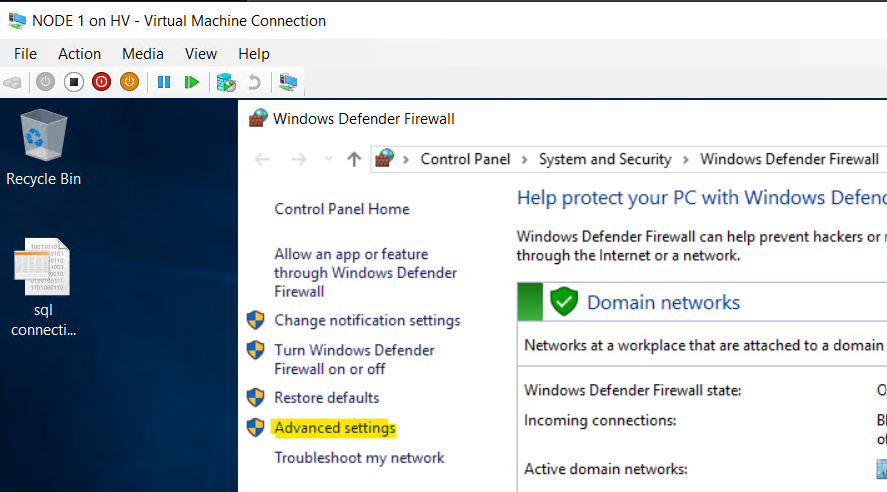
Task: Click the Start (power on) toolbar icon
Action: [45, 82]
